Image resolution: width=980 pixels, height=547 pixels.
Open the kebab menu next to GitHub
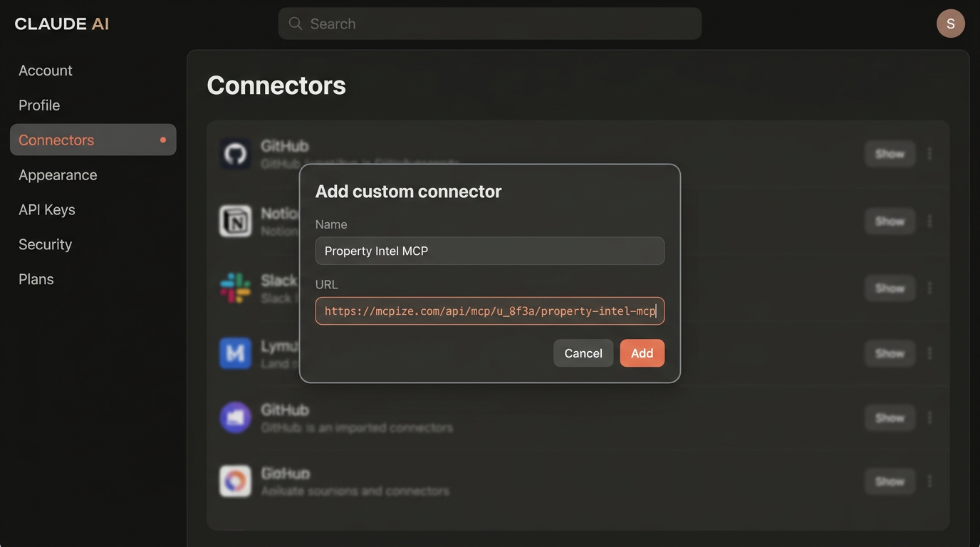[929, 153]
